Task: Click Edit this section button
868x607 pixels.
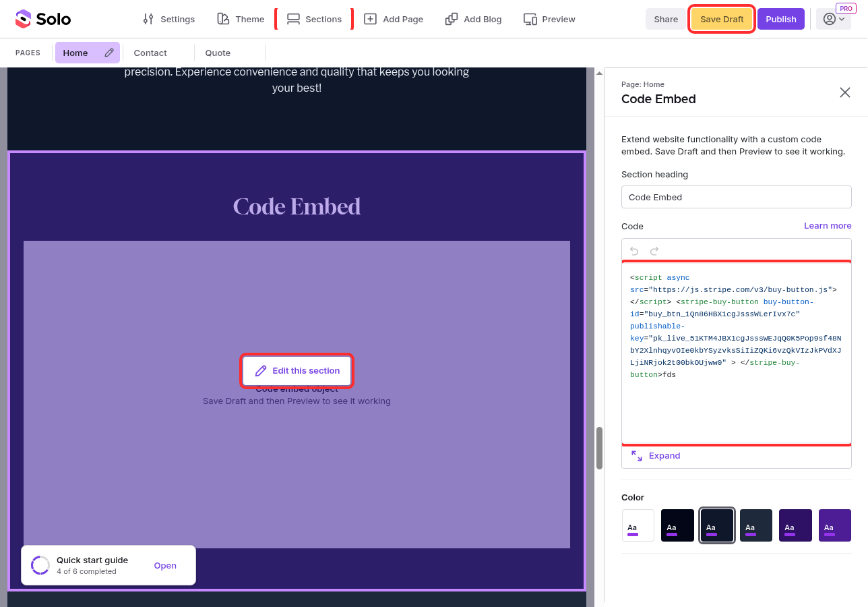Action: tap(297, 371)
